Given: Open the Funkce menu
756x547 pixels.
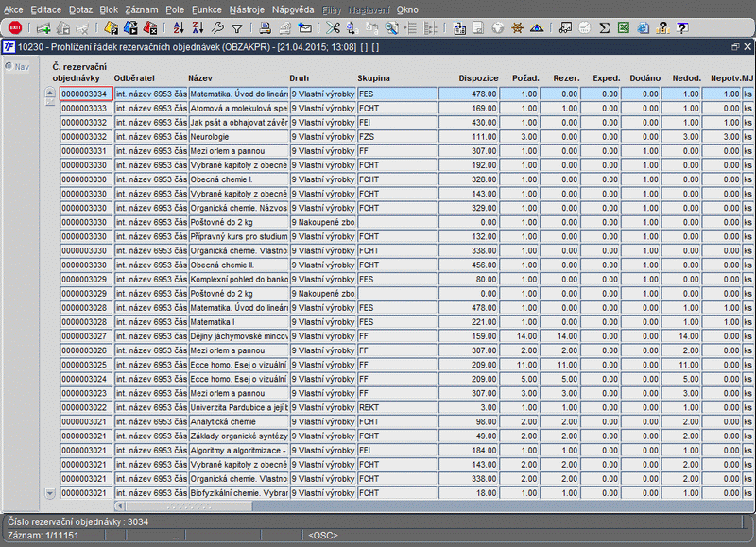Looking at the screenshot, I should coord(206,9).
